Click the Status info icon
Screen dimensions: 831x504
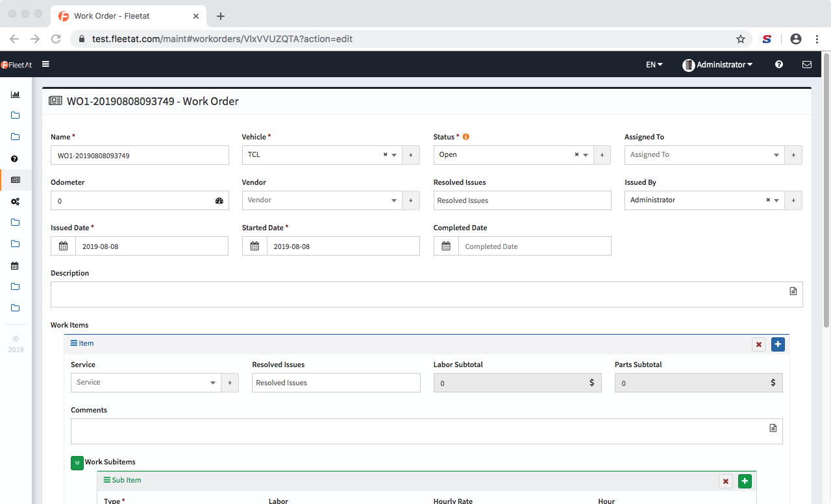466,137
